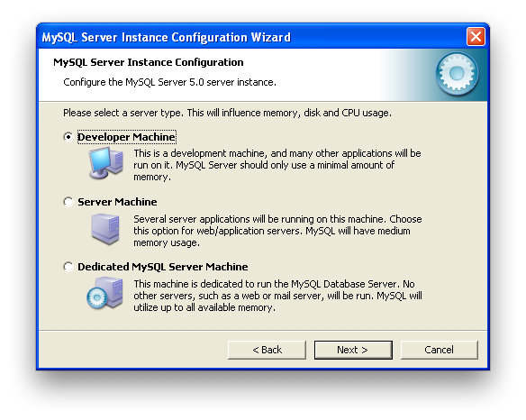Go back with the Back button
The height and width of the screenshot is (420, 526).
tap(267, 350)
